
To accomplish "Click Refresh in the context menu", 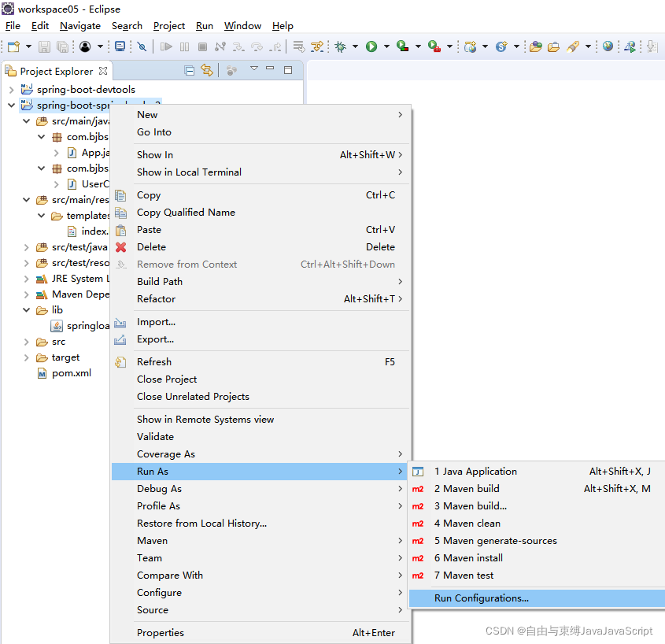I will [x=260, y=362].
